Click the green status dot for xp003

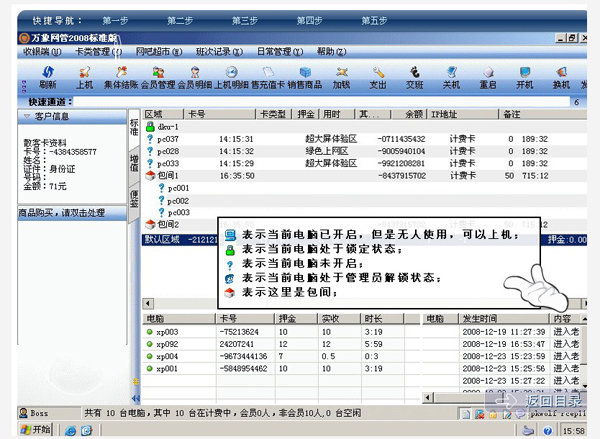tap(150, 332)
